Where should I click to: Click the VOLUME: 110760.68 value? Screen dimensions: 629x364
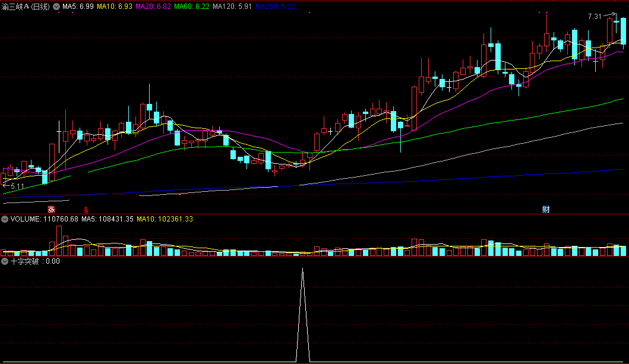pos(45,219)
